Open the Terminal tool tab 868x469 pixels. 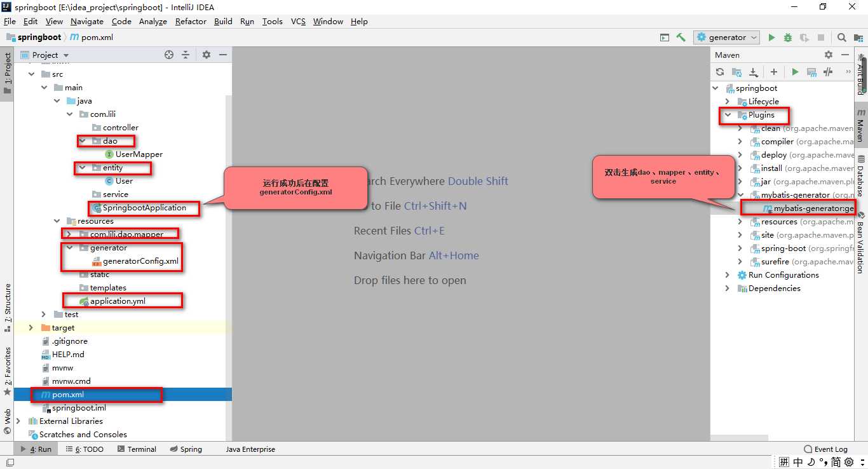click(x=136, y=449)
